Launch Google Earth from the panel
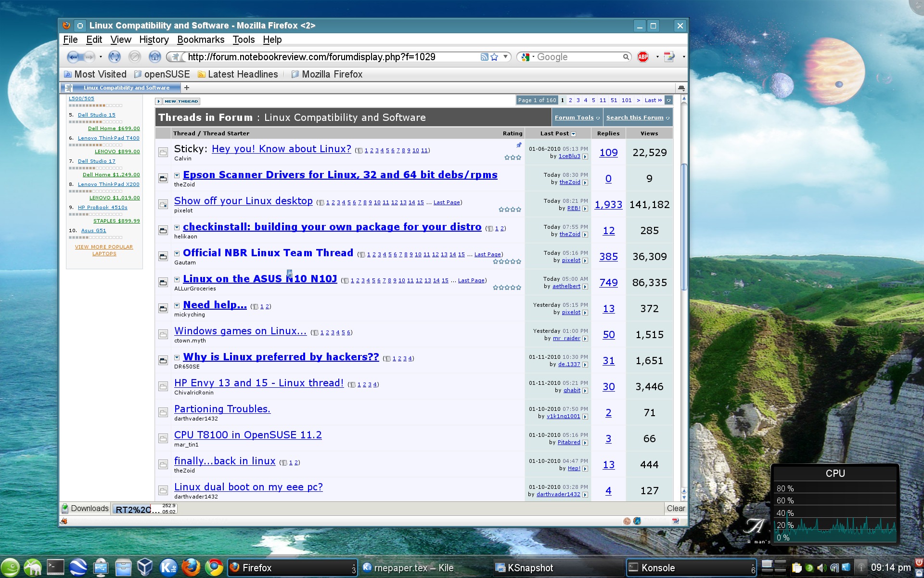The height and width of the screenshot is (578, 924). (x=78, y=567)
